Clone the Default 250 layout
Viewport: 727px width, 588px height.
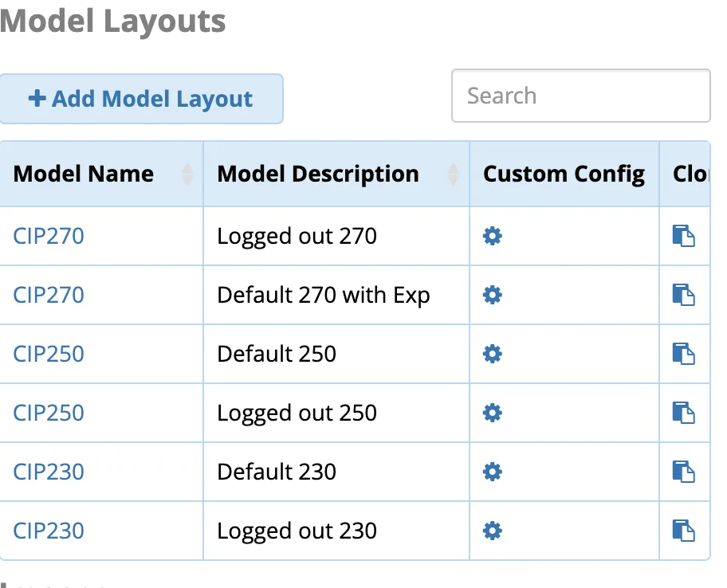[683, 354]
